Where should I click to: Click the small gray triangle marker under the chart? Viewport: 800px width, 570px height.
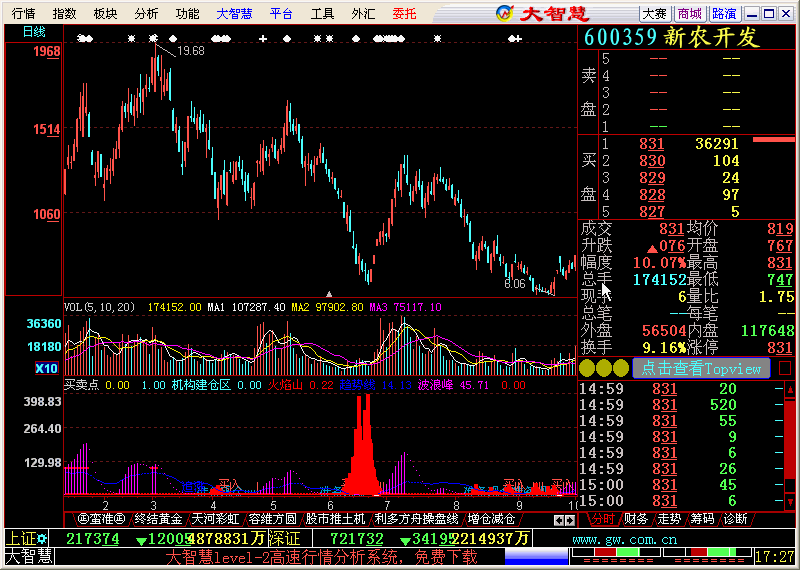(x=329, y=294)
